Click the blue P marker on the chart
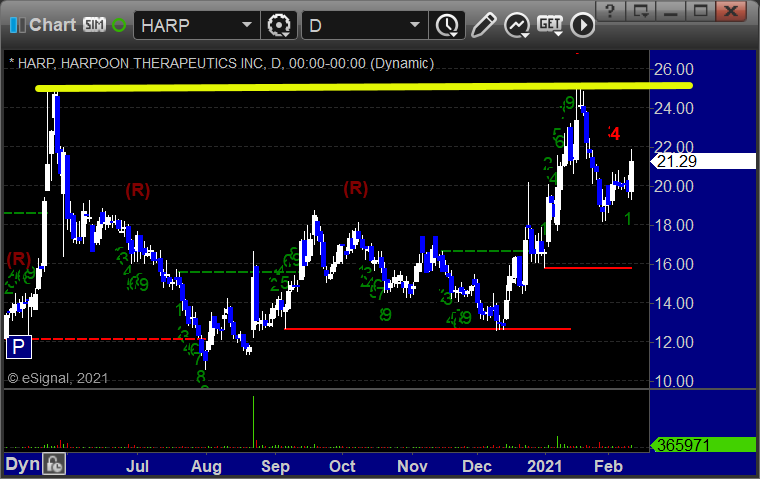 click(18, 347)
